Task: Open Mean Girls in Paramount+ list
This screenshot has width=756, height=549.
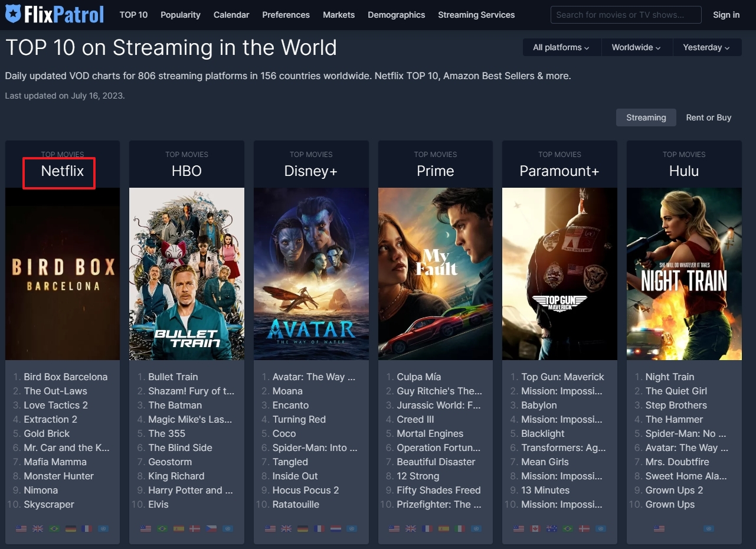Action: 545,462
